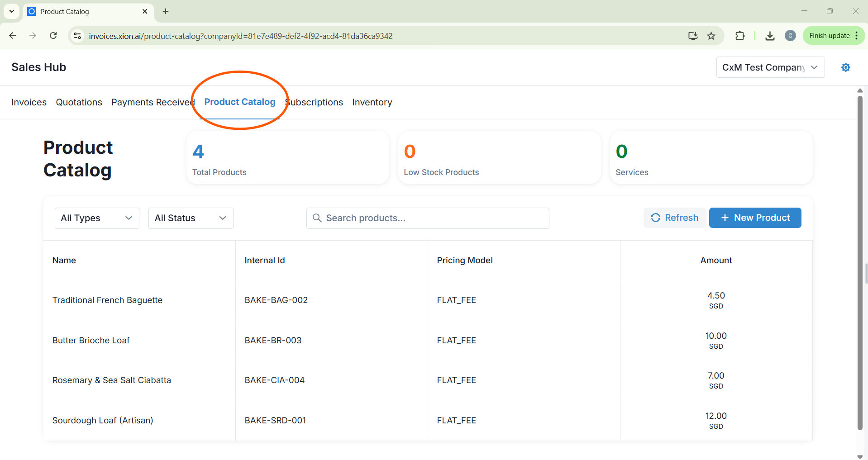868x460 pixels.
Task: Click the install app icon in address bar
Action: (x=692, y=36)
